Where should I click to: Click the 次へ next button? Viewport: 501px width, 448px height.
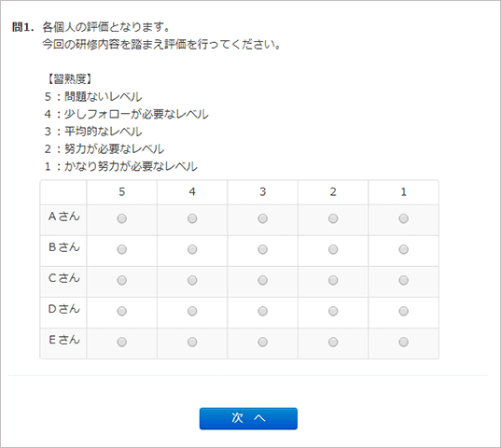click(x=248, y=419)
